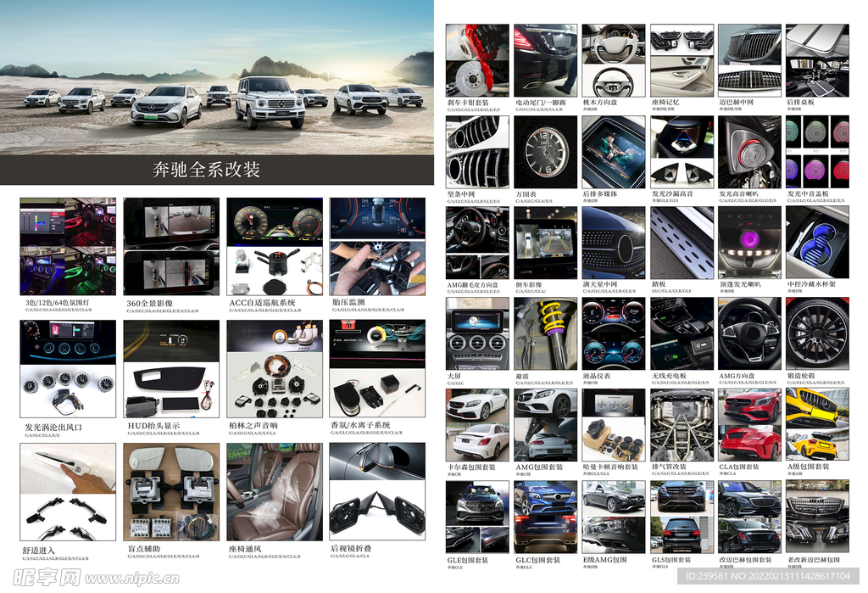Open the 电动尾门/一脚踢 tailgate photo
This screenshot has height=593, width=868.
[545, 60]
